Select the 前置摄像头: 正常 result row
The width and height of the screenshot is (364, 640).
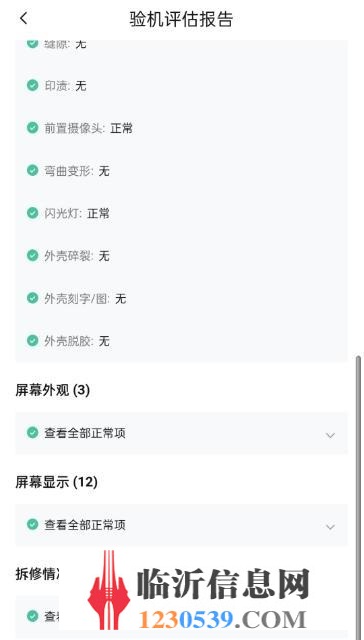pos(182,128)
